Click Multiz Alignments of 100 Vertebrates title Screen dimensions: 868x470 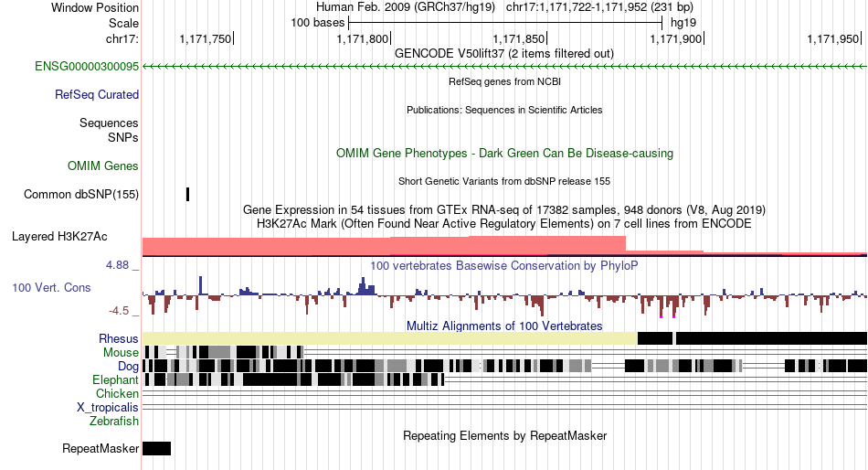(504, 326)
